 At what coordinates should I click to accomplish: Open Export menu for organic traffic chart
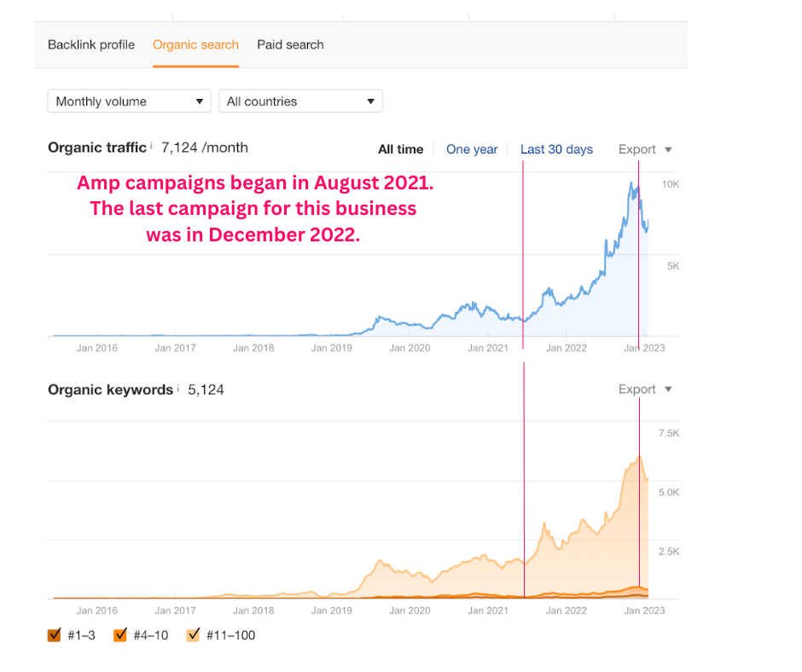click(x=645, y=149)
